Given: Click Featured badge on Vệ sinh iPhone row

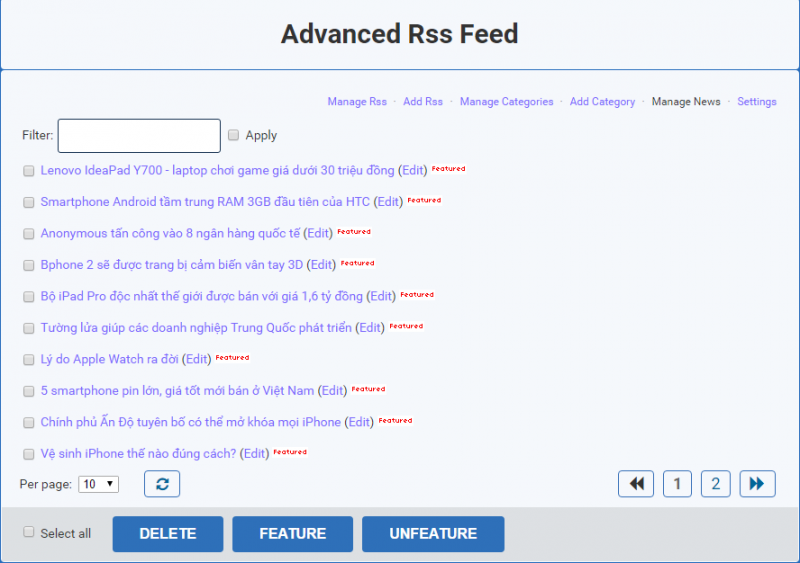Looking at the screenshot, I should [x=290, y=452].
